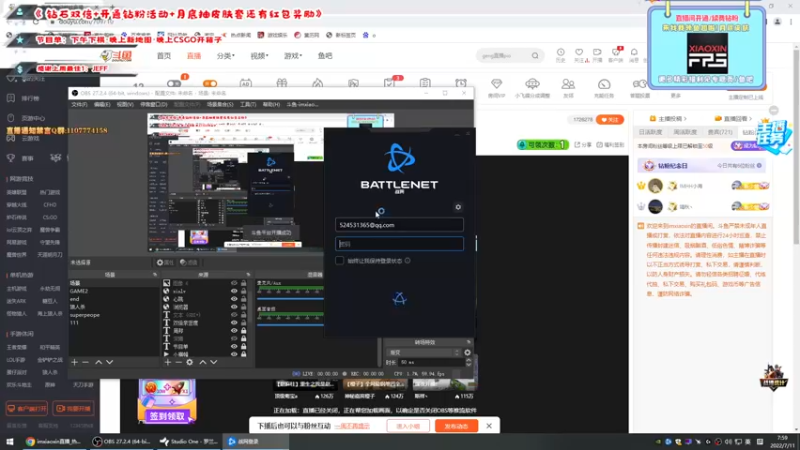Click the orange 发布动态 button
Screen dimensions: 800x450
(x=456, y=426)
